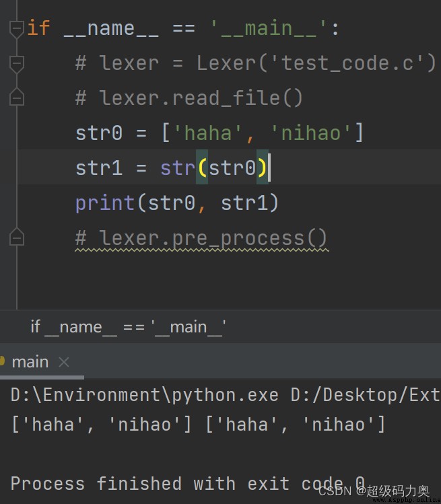The height and width of the screenshot is (504, 441).
Task: Collapse comment fold marker beside Lexer('test_code.c') line
Action: pyautogui.click(x=17, y=65)
